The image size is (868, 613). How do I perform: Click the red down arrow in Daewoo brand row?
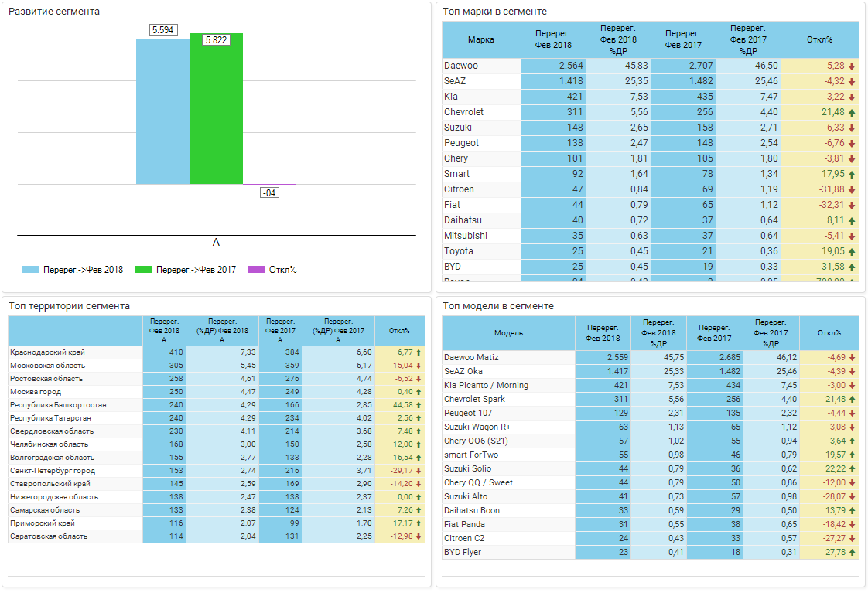tap(852, 66)
